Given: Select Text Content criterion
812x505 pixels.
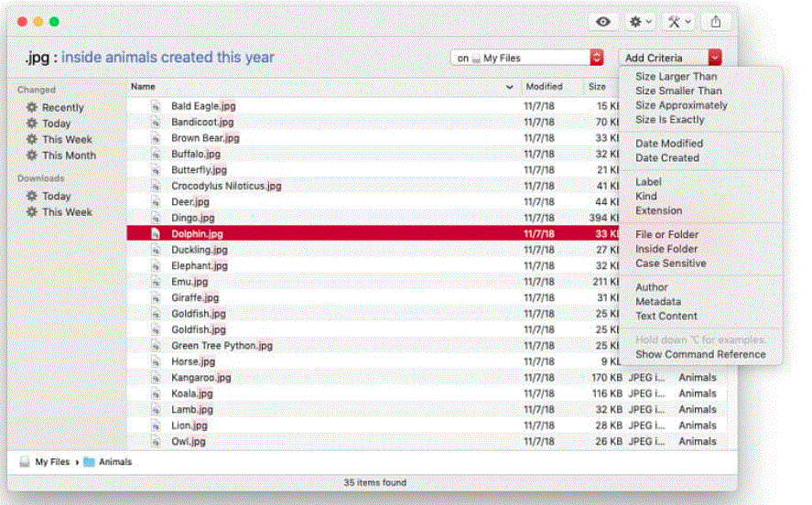Looking at the screenshot, I should [x=666, y=317].
